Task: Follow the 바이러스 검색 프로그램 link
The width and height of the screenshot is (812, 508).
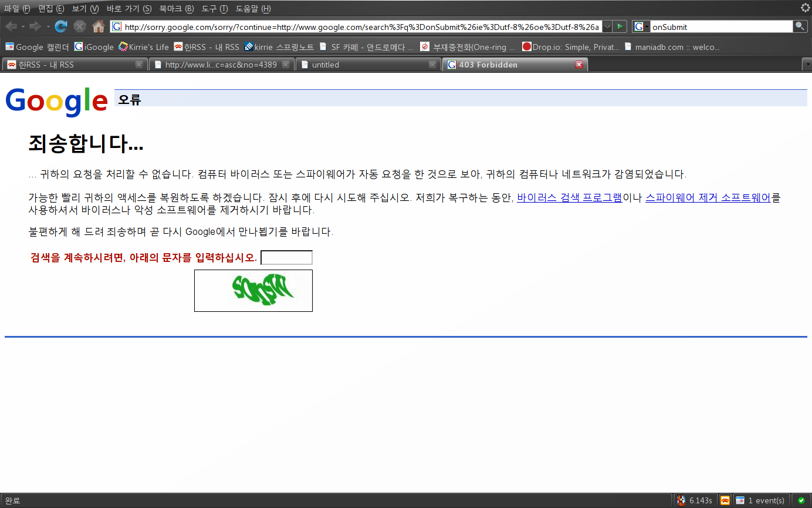Action: tap(569, 198)
